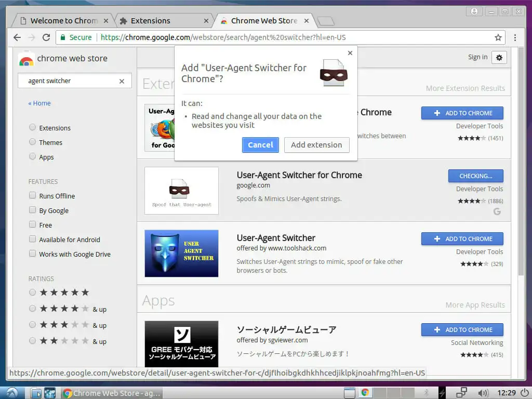Click Cancel in the add dialog

[260, 145]
